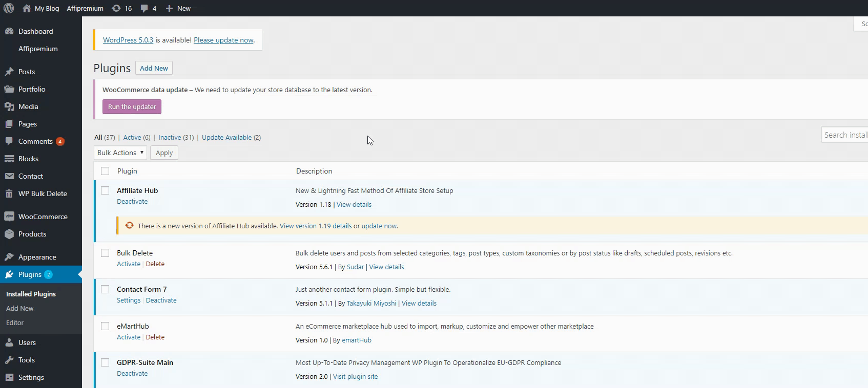
Task: Click the Add New button beside Plugins heading
Action: pos(154,68)
